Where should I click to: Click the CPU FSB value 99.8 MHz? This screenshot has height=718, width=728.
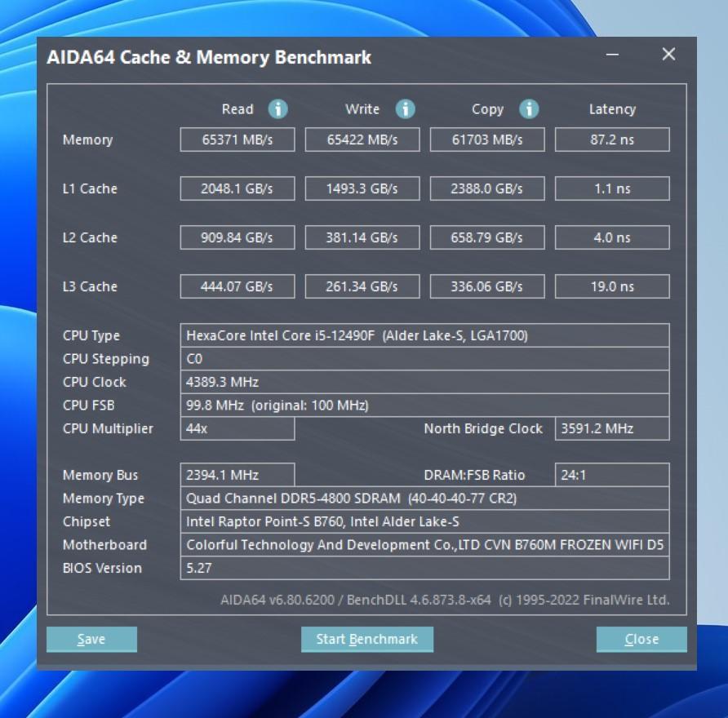[x=425, y=406]
